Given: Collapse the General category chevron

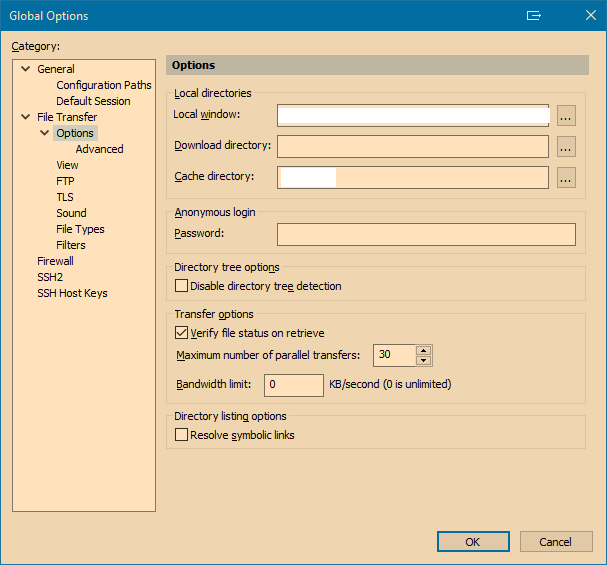Looking at the screenshot, I should [26, 69].
